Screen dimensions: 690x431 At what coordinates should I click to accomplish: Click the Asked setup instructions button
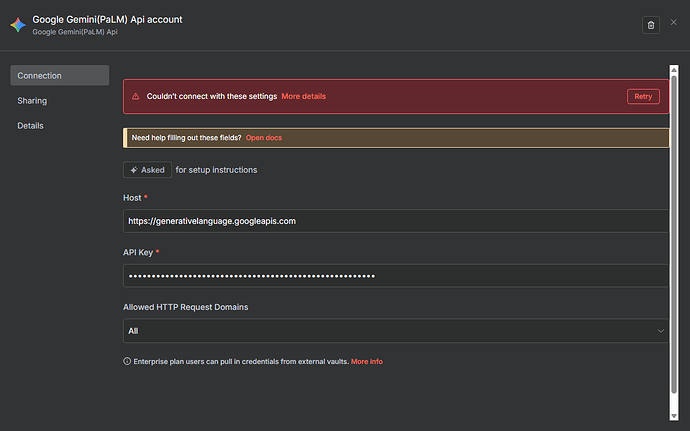click(146, 170)
